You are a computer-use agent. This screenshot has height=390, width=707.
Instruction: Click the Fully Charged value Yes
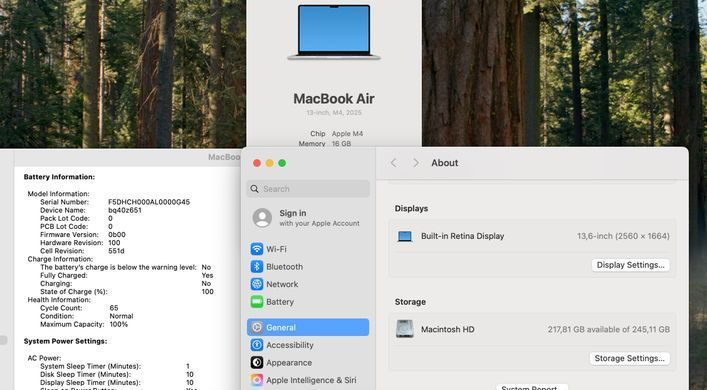coord(207,275)
